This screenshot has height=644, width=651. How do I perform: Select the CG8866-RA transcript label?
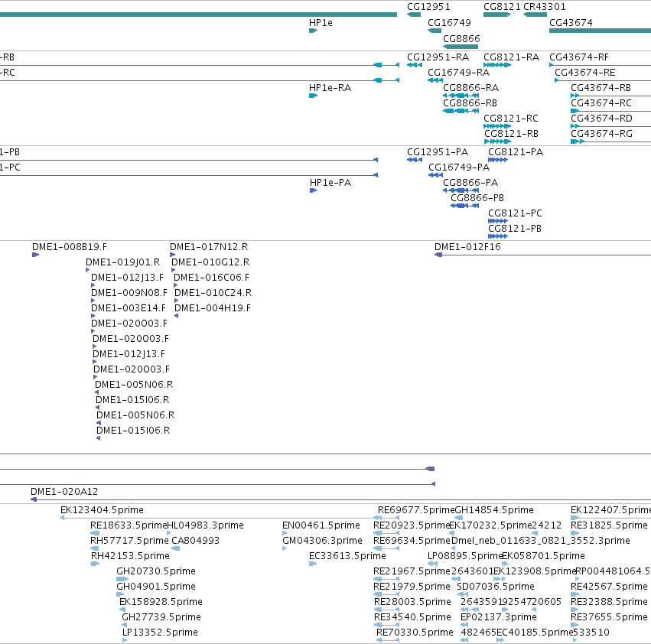pyautogui.click(x=470, y=88)
